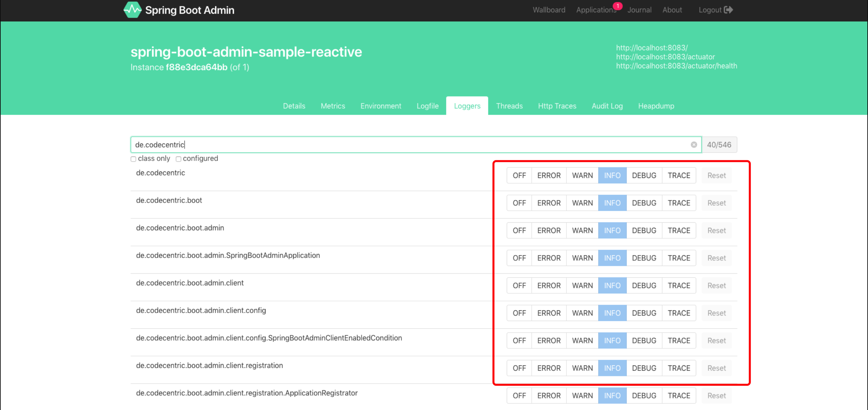Set de.codecentric.boot.admin.client logger to WARN
This screenshot has height=410, width=868.
click(582, 286)
